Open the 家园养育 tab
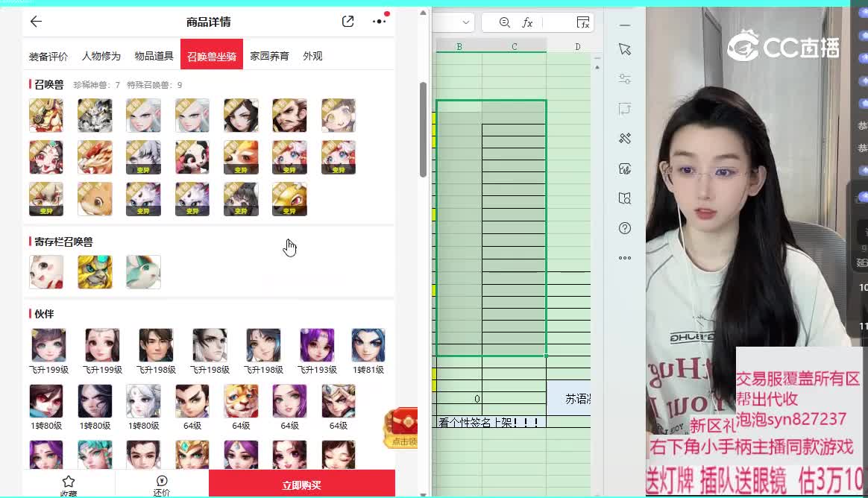Screen dimensions: 868x498 tap(269, 56)
